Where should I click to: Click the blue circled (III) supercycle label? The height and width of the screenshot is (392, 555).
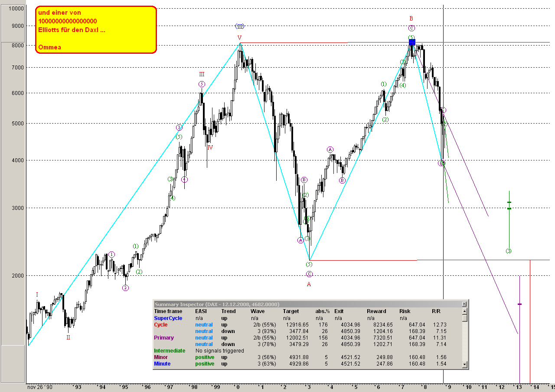click(239, 26)
